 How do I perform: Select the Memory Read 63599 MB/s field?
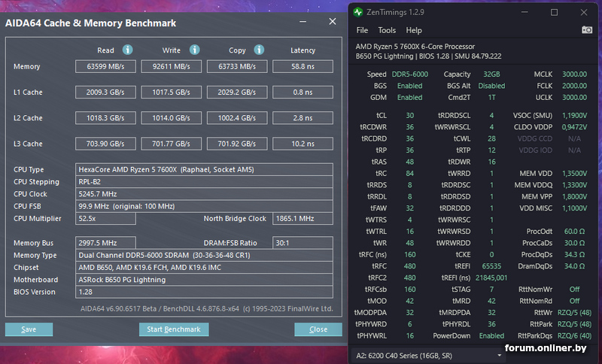tap(106, 67)
